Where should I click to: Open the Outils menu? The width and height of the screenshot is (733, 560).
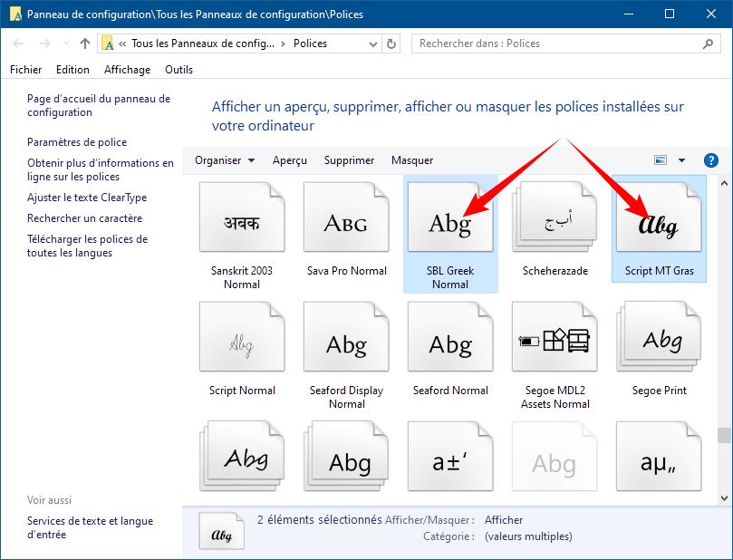(x=178, y=70)
